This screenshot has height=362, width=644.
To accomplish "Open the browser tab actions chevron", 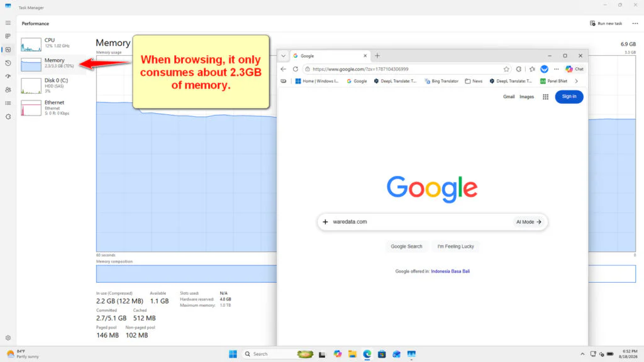I will pyautogui.click(x=284, y=56).
